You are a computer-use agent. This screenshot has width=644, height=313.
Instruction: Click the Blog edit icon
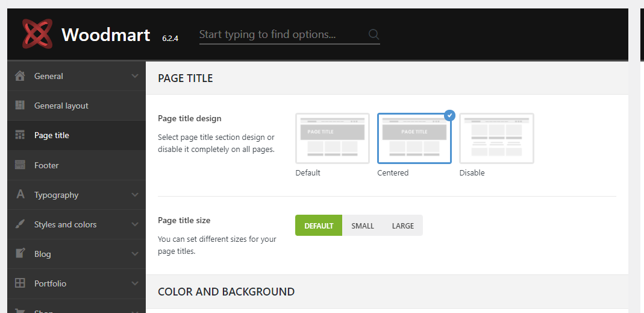click(20, 253)
